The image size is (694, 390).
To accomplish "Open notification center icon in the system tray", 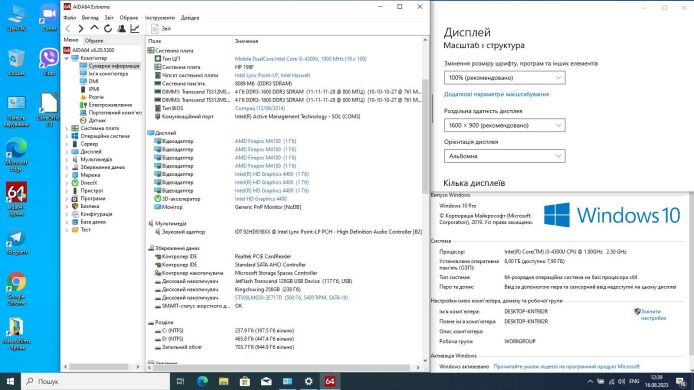I will (681, 381).
